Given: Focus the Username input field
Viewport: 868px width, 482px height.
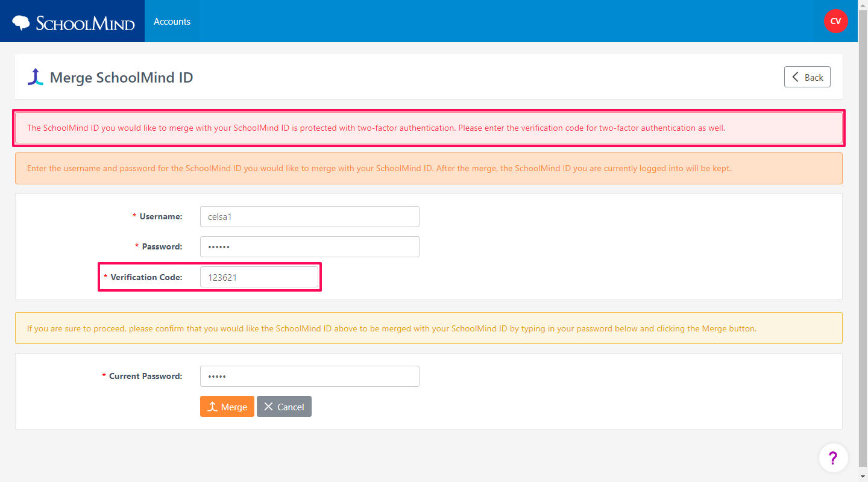Looking at the screenshot, I should 309,217.
